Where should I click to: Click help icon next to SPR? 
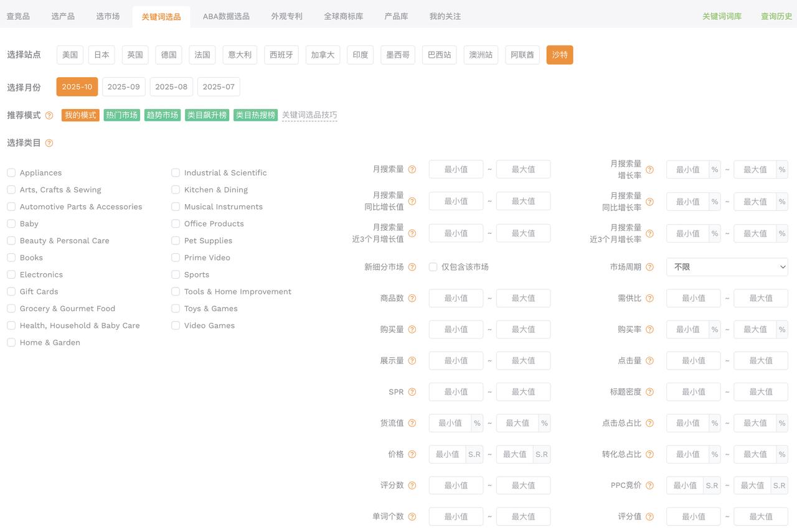coord(412,392)
